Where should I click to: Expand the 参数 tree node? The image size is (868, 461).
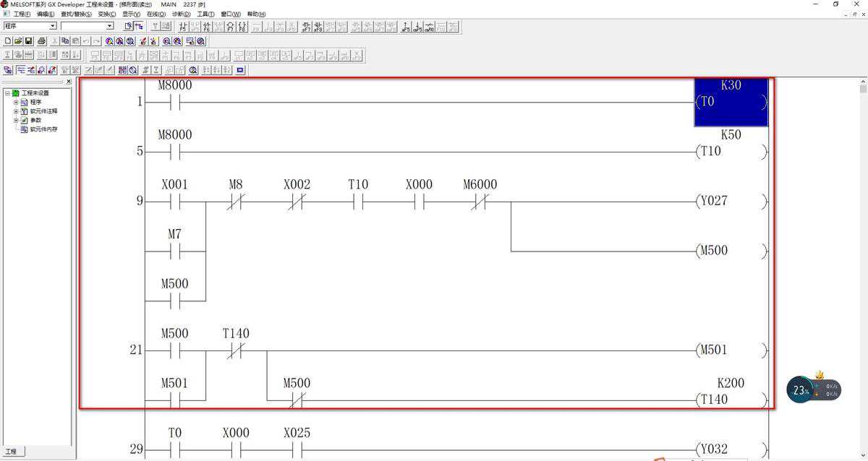pyautogui.click(x=16, y=120)
